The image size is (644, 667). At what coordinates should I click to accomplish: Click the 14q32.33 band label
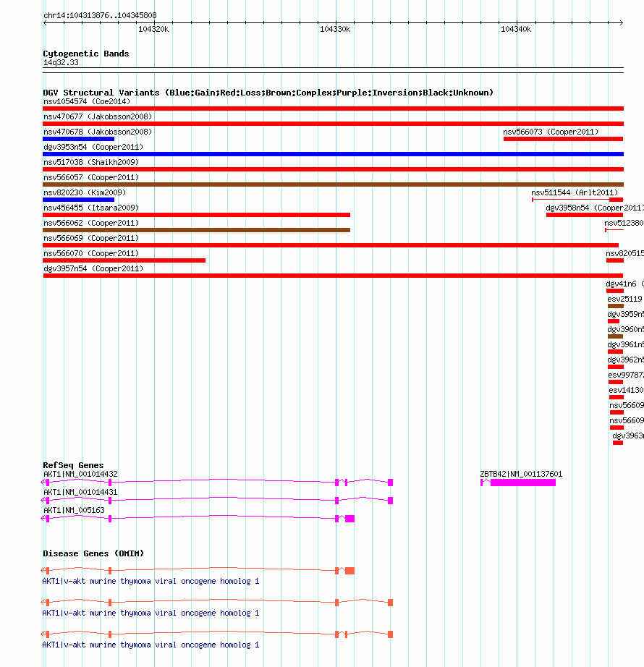61,62
